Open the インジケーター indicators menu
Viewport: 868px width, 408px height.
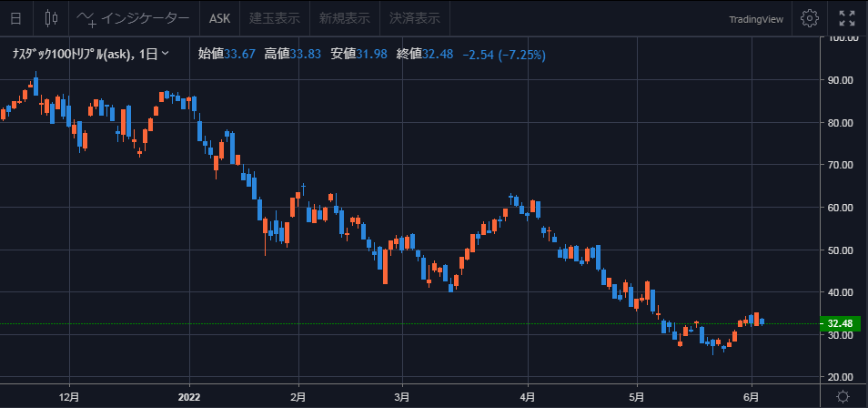pyautogui.click(x=134, y=18)
